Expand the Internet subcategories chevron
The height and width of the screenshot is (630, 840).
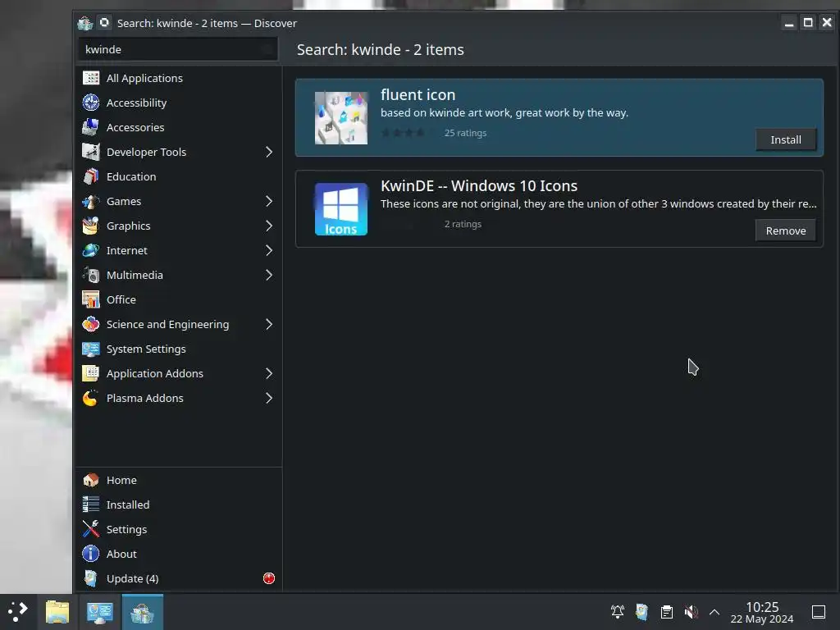click(x=269, y=250)
